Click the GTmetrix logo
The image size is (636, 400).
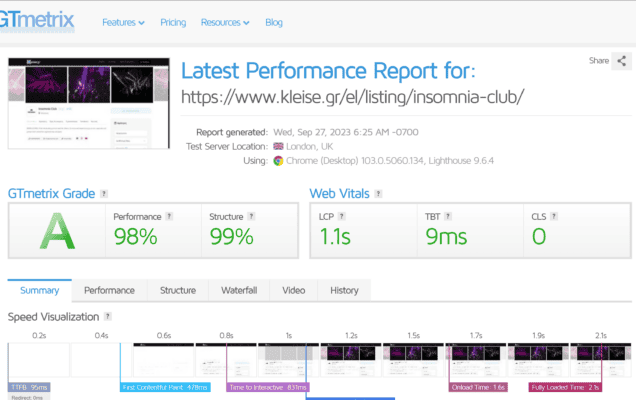[x=37, y=20]
